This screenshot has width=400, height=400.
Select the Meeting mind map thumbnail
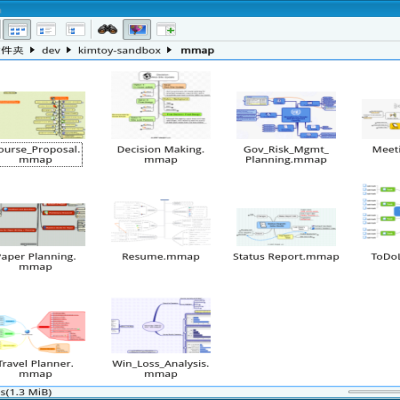click(x=381, y=119)
